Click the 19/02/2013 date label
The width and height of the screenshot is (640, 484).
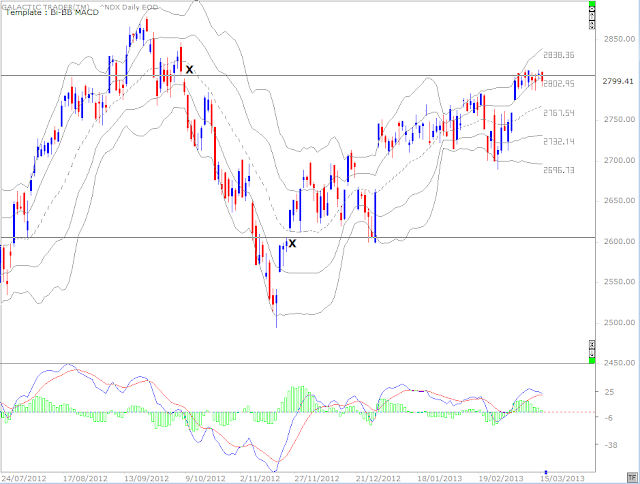click(501, 478)
